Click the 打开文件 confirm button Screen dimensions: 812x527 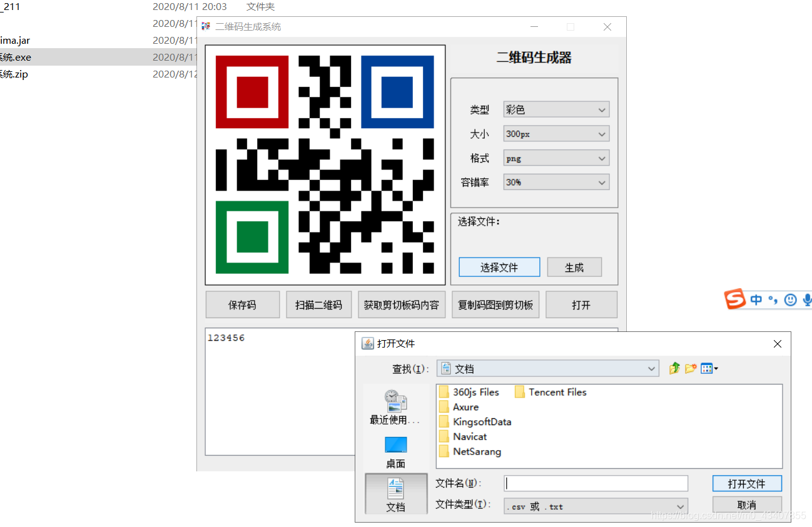(x=747, y=484)
